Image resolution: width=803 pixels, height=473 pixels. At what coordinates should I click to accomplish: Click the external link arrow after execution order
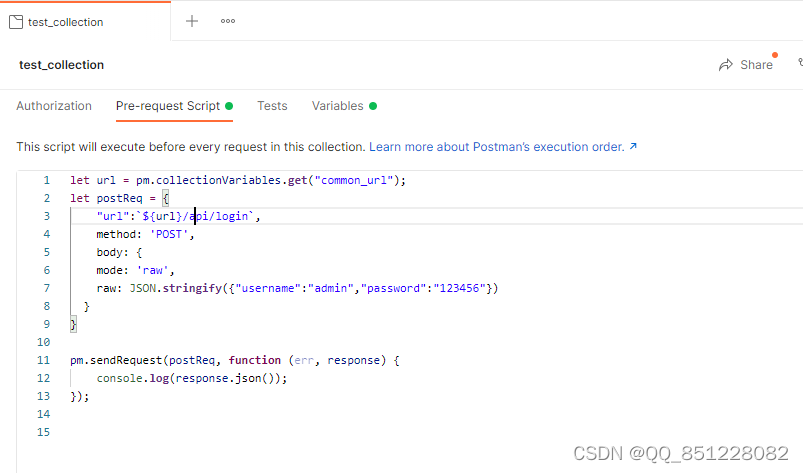click(x=633, y=146)
